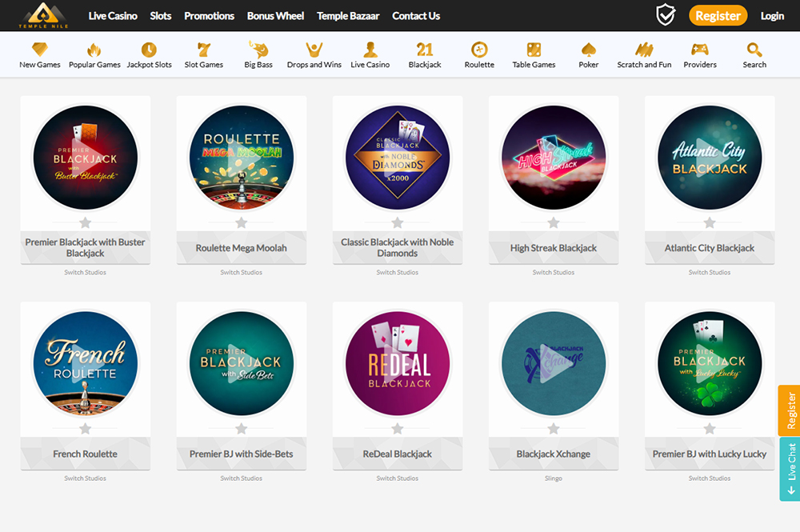Toggle favorite star for High Streak Blackjack
Image resolution: width=800 pixels, height=532 pixels.
coord(554,223)
